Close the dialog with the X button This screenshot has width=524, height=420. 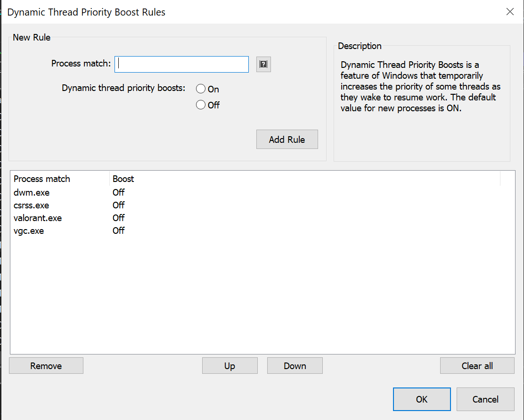pyautogui.click(x=510, y=12)
